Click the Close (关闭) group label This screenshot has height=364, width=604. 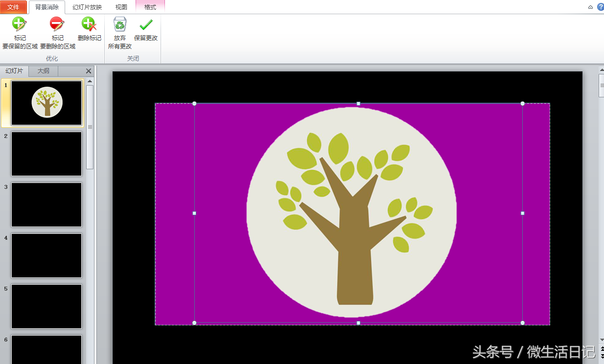(133, 59)
